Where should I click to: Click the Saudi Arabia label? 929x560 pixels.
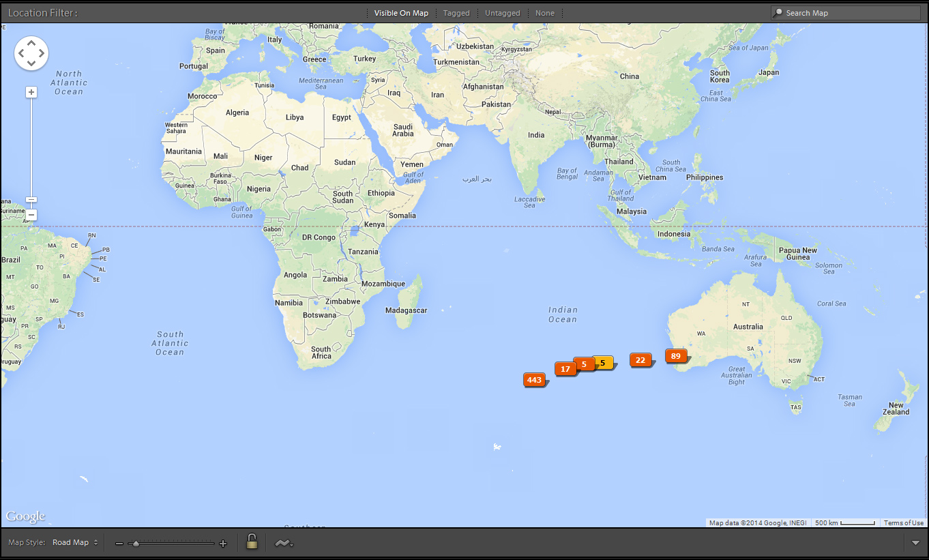(403, 130)
